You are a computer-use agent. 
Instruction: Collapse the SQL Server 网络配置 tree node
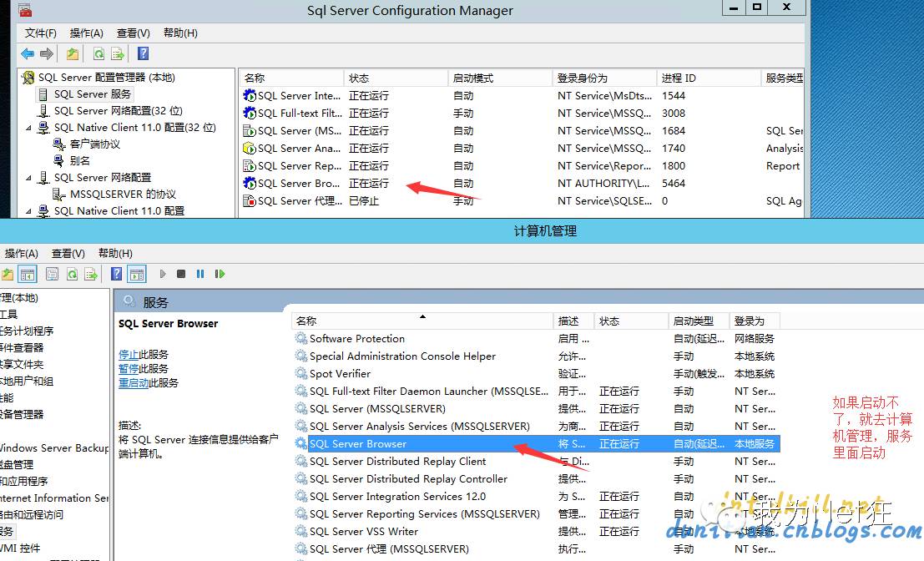28,178
